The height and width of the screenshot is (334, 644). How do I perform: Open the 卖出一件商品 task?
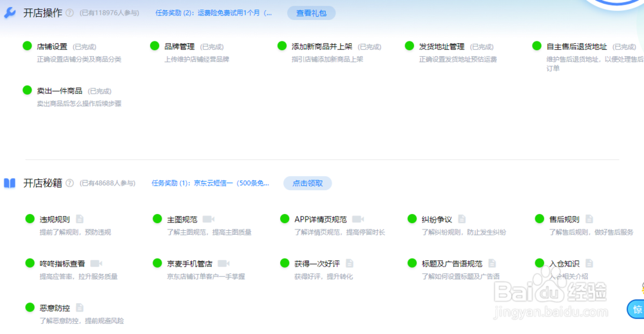coord(59,91)
